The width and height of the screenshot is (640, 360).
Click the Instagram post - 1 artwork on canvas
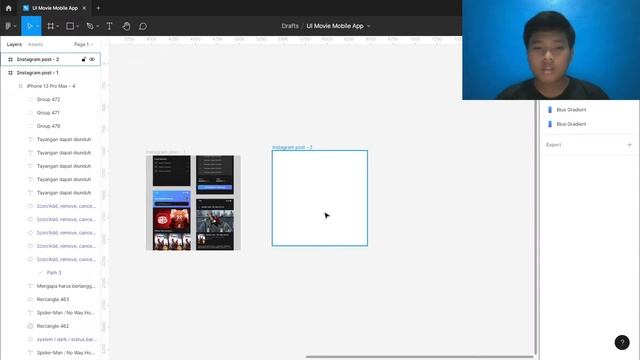pos(193,203)
